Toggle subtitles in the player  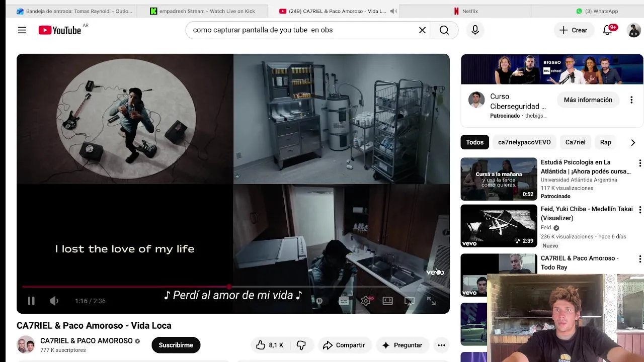[x=344, y=301]
